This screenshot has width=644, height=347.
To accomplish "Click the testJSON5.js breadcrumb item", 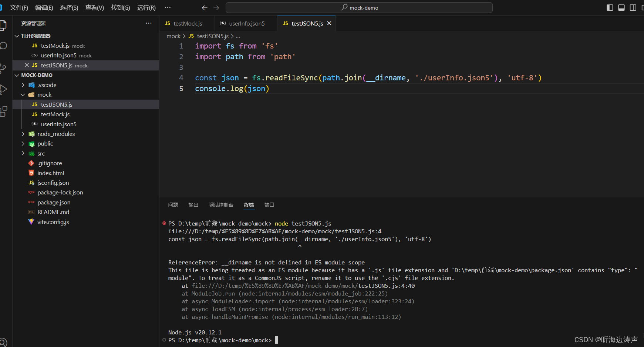I will pyautogui.click(x=212, y=36).
